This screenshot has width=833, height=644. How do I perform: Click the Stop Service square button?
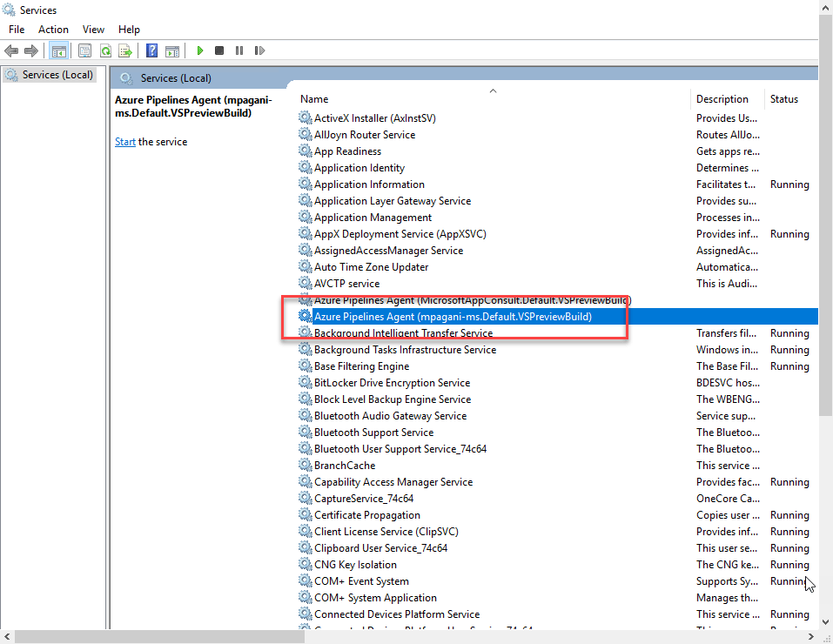pyautogui.click(x=218, y=50)
